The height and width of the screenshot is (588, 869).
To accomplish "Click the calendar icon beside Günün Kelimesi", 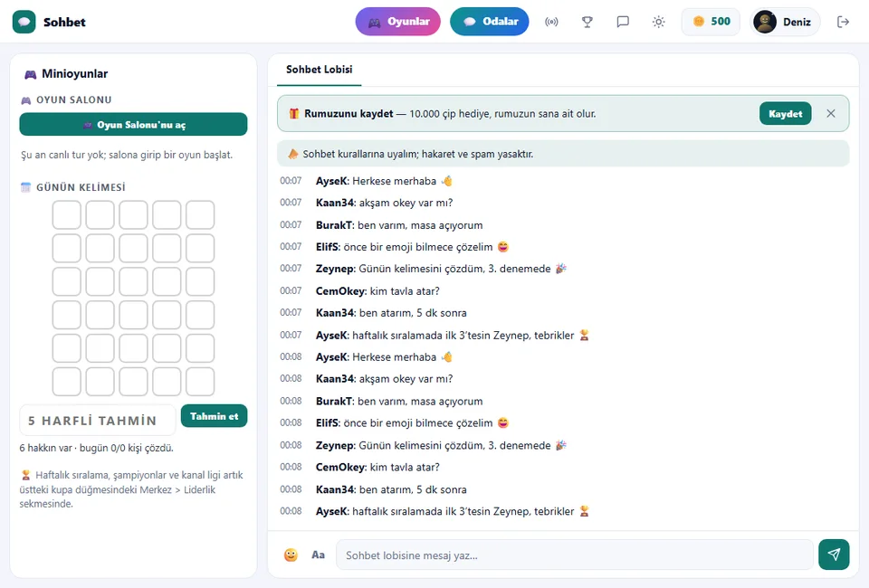I will click(25, 187).
